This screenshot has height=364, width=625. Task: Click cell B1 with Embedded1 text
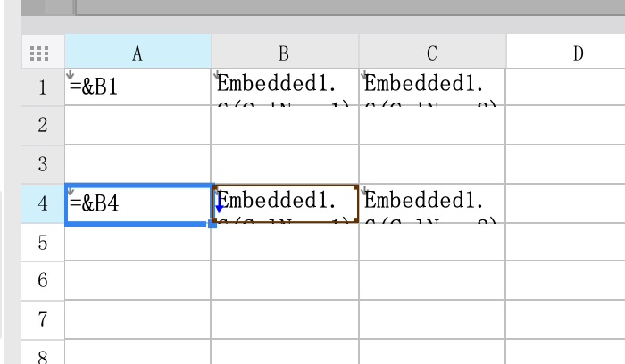(x=284, y=87)
